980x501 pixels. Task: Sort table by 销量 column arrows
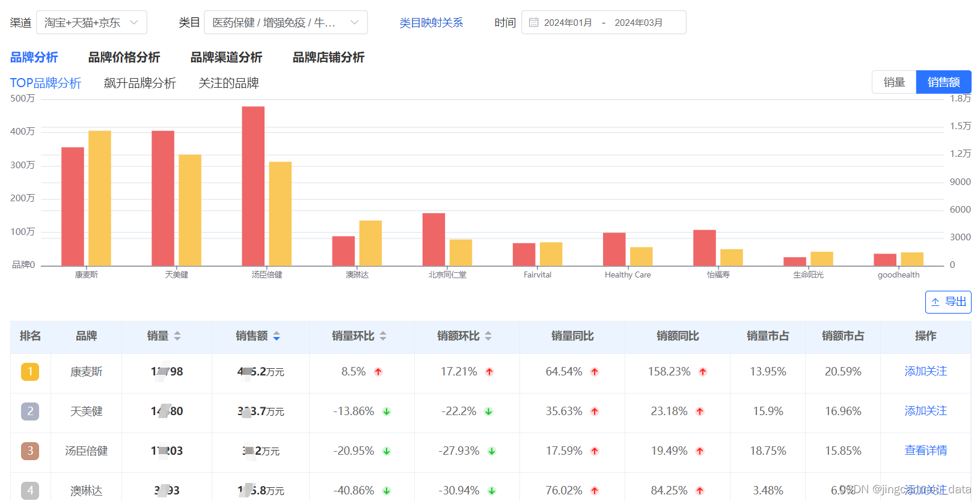point(177,336)
